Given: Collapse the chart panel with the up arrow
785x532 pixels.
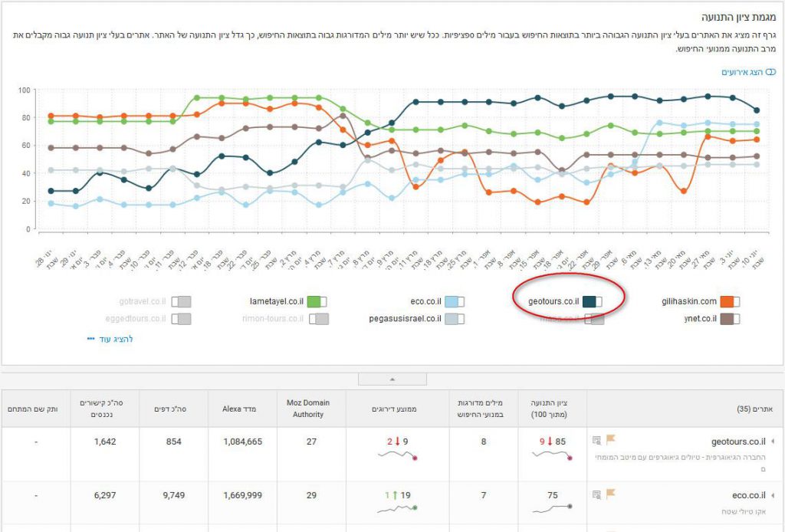Looking at the screenshot, I should pos(392,379).
